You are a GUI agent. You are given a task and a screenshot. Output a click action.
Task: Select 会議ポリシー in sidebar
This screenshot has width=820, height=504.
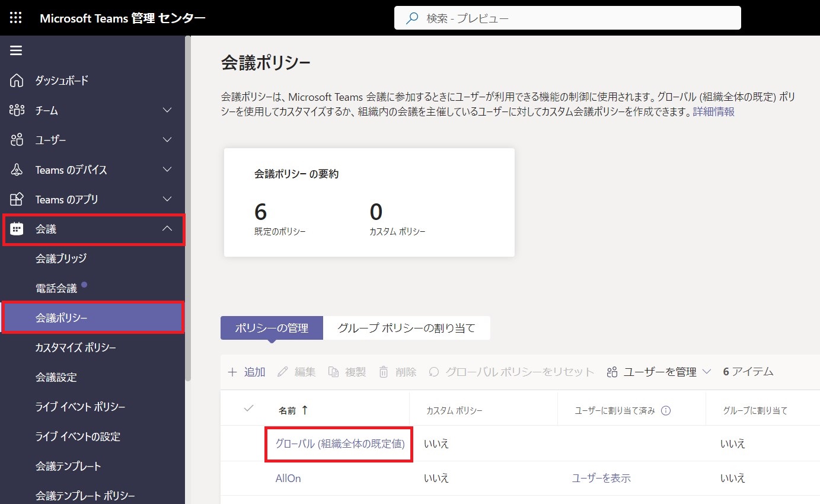click(94, 318)
